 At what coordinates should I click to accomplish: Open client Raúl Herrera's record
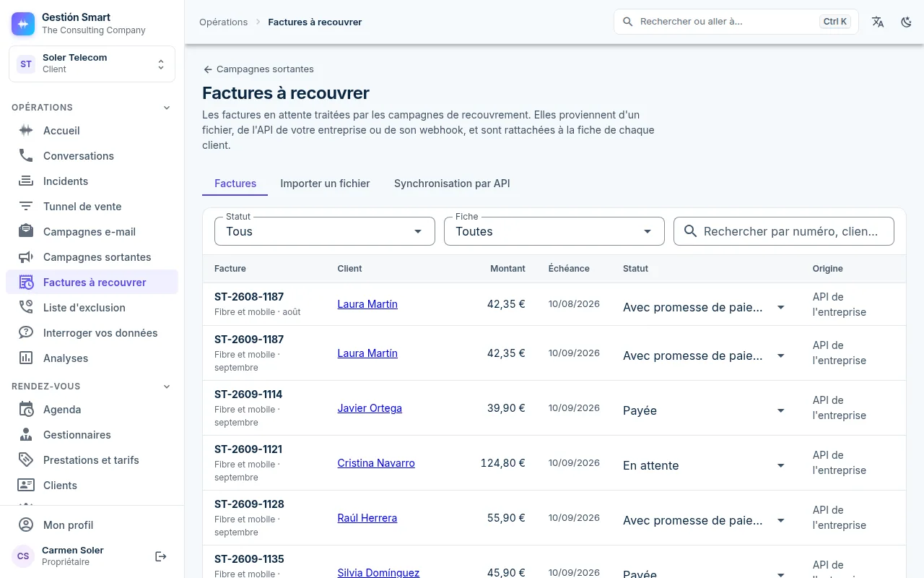click(367, 518)
